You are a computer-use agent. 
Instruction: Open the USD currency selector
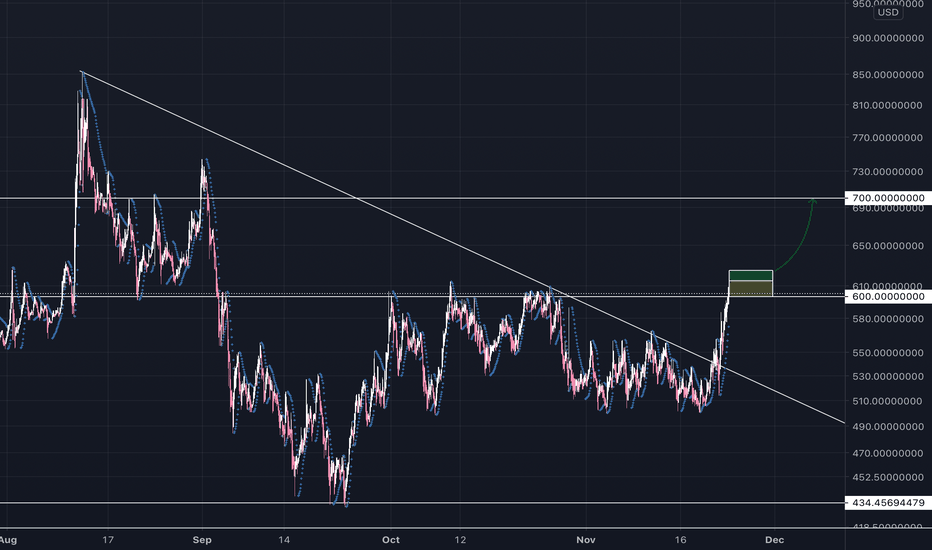click(x=888, y=12)
